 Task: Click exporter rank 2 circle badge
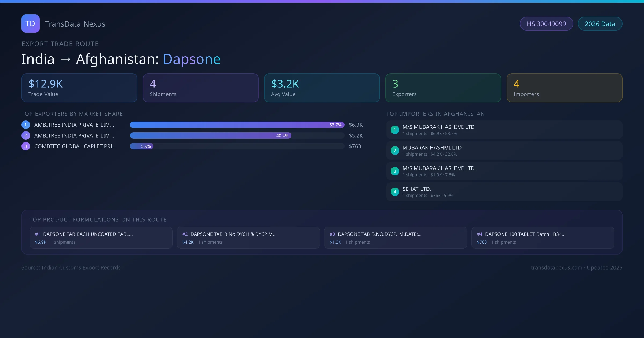coord(26,135)
